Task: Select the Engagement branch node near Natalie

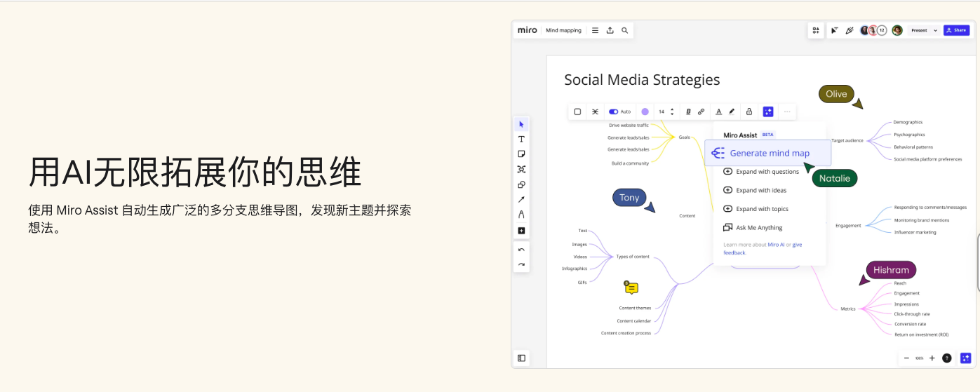Action: [848, 226]
